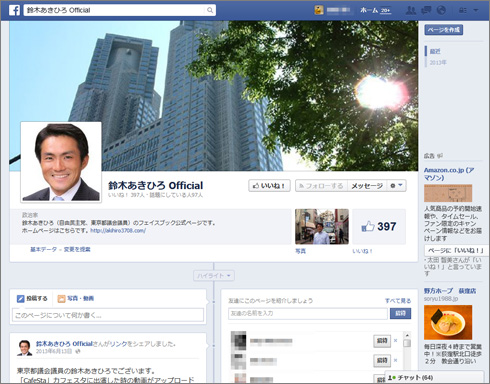The height and width of the screenshot is (384, 490).
Task: Click すべて見る link
Action: tap(398, 301)
